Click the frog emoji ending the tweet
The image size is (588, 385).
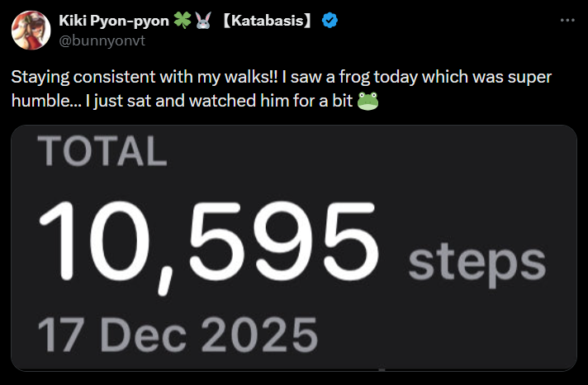click(x=368, y=102)
